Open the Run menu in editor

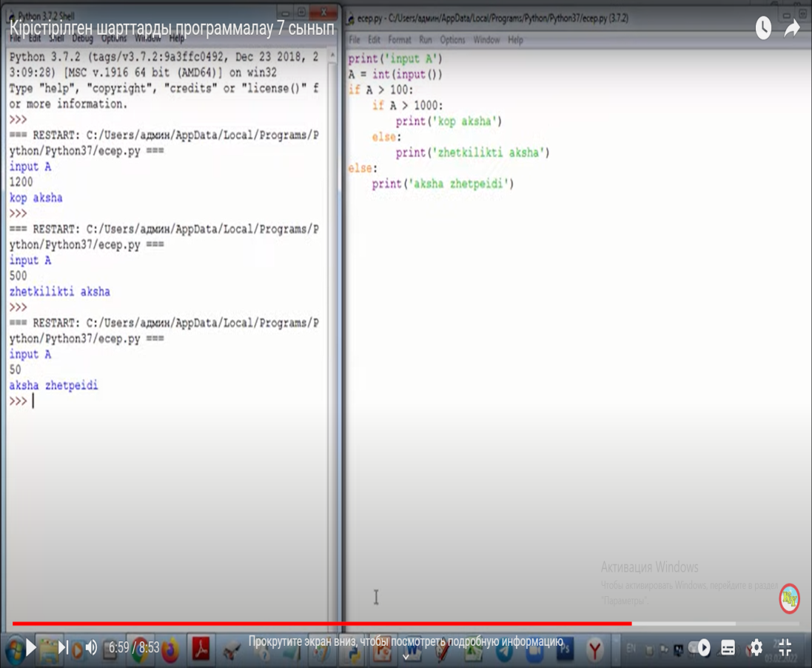pyautogui.click(x=425, y=40)
